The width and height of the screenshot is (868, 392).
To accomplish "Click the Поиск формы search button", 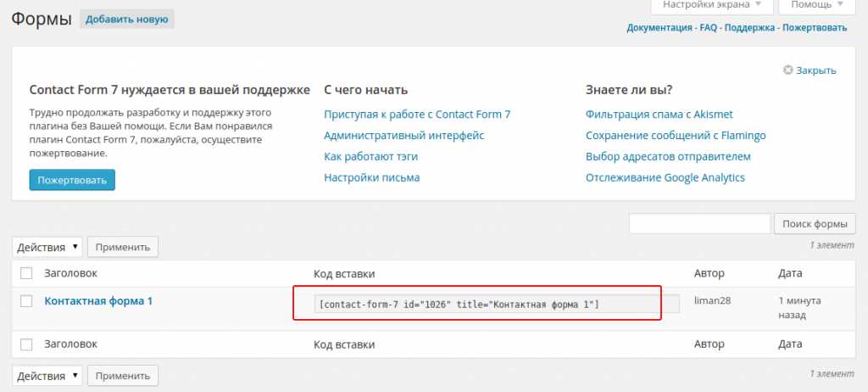I will pos(810,224).
